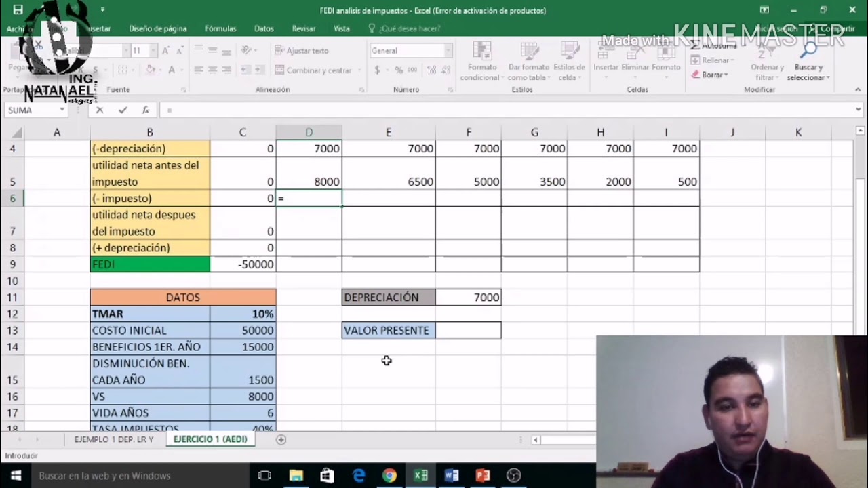Screen dimensions: 868x488
Task: Open Alineación dialog launcher
Action: click(x=361, y=89)
